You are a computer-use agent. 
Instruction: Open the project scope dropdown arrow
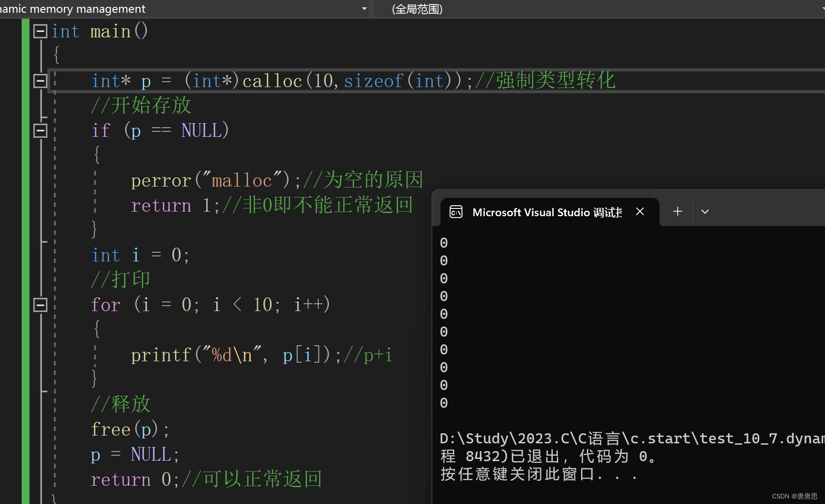[x=364, y=9]
